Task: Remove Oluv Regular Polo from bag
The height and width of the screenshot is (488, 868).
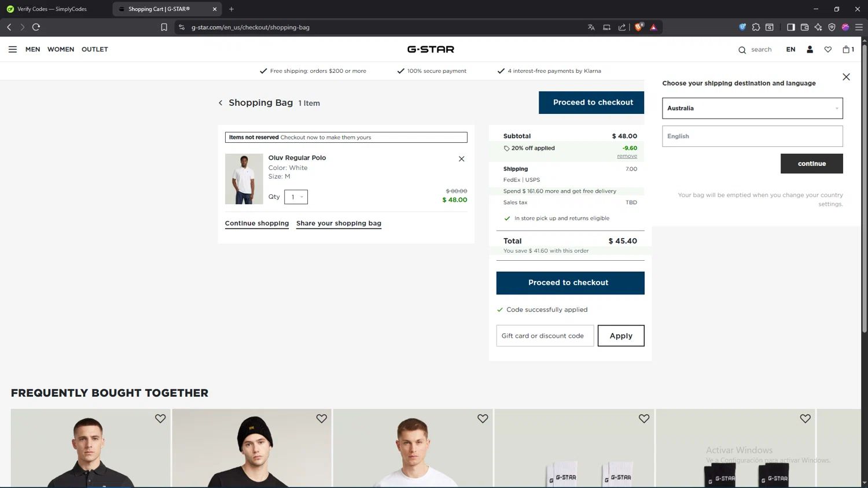Action: (461, 159)
